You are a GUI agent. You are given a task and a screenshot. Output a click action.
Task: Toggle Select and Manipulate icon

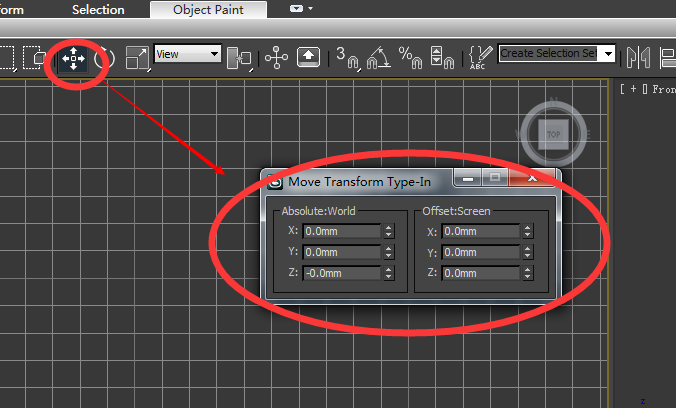pos(276,57)
